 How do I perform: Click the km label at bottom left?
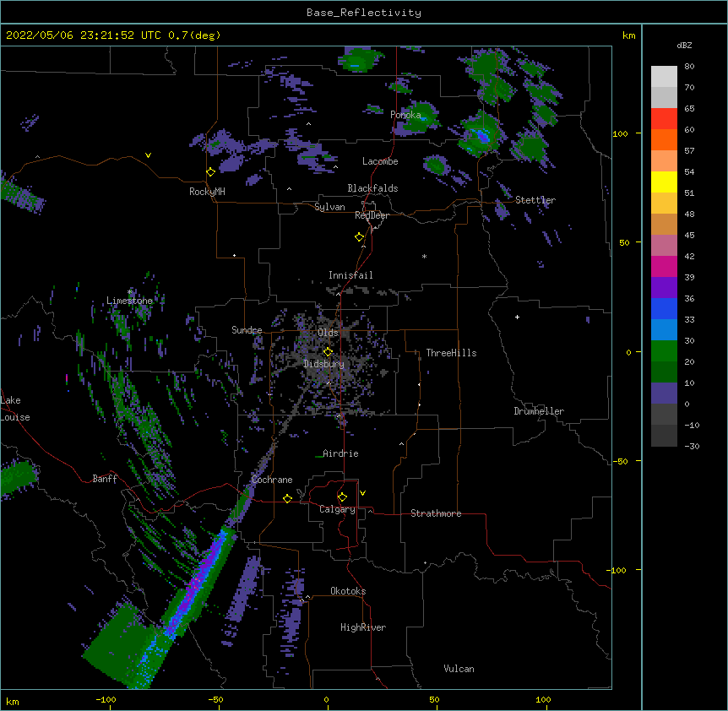13,701
